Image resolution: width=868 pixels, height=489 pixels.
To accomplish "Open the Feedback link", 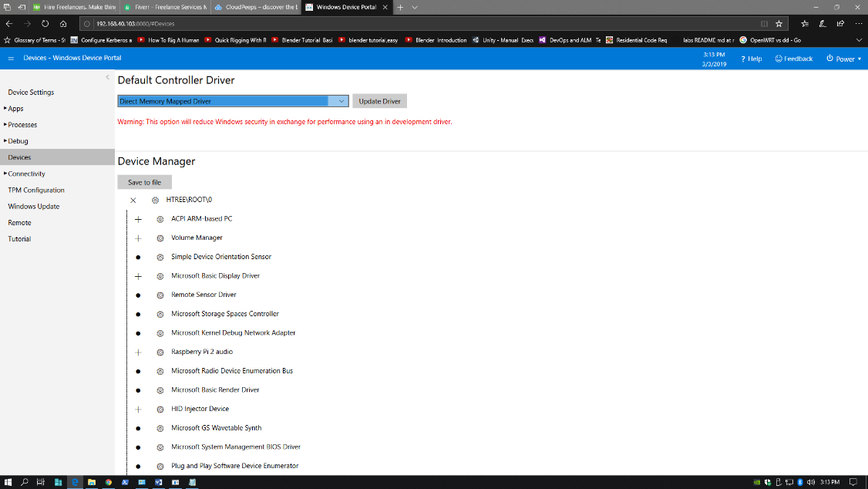I will click(794, 59).
